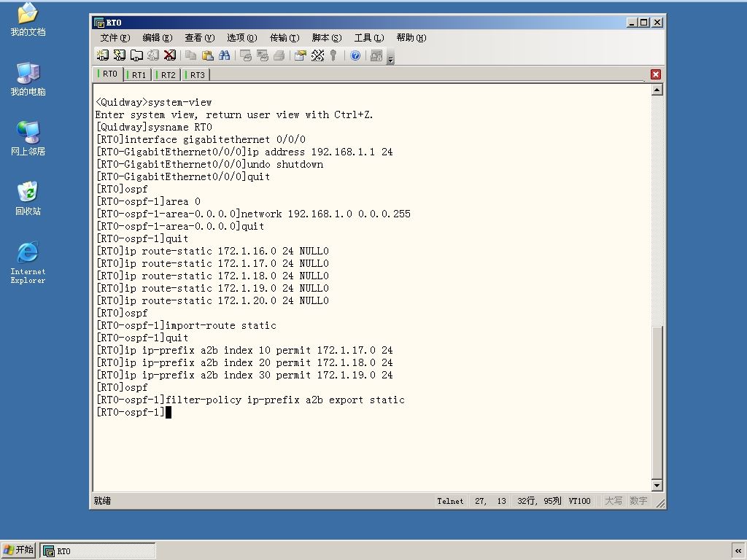The height and width of the screenshot is (560, 747).
Task: Click the 'filter-policy ip-prefix a2b export static' line
Action: 250,400
